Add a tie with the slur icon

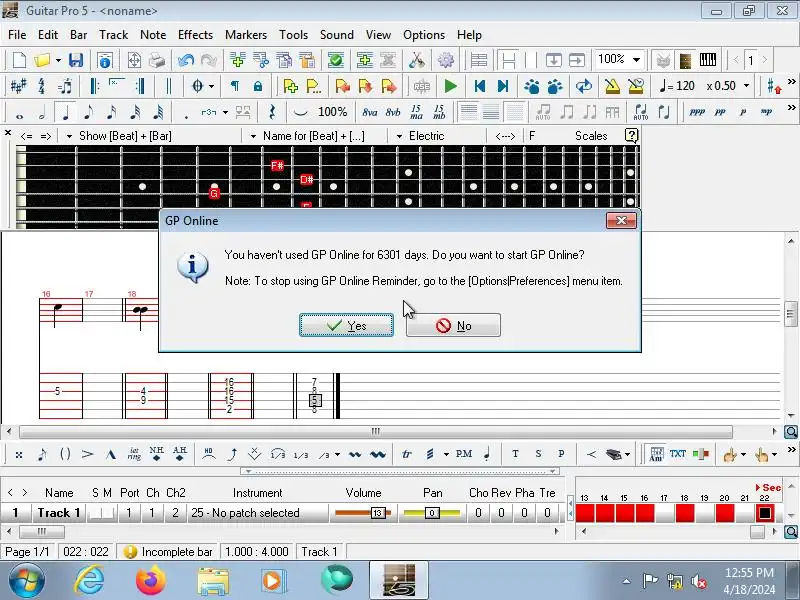[x=301, y=112]
